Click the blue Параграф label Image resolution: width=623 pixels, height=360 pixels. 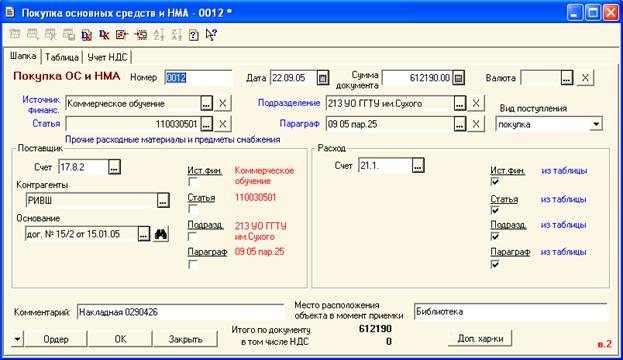point(300,124)
